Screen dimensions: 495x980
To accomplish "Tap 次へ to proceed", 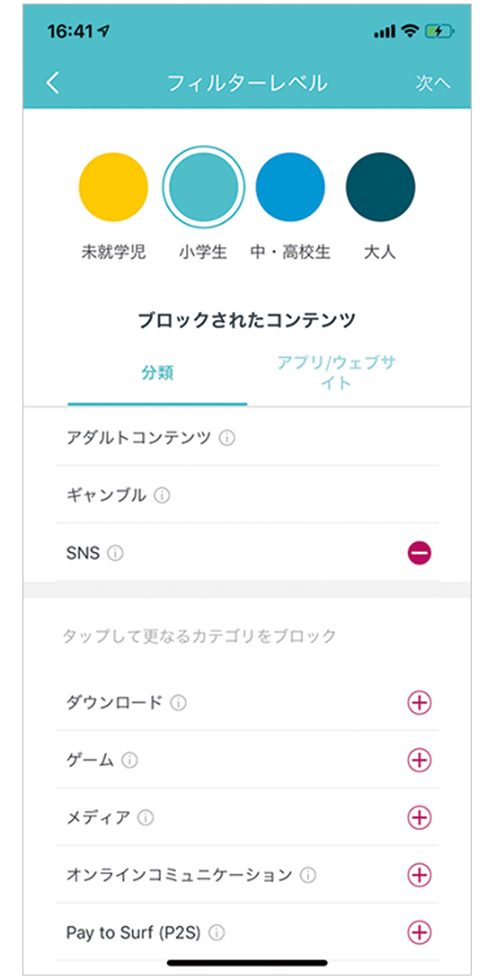I will (433, 84).
